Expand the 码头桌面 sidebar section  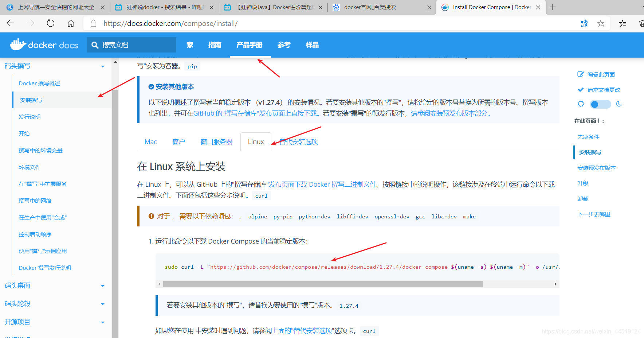point(103,286)
